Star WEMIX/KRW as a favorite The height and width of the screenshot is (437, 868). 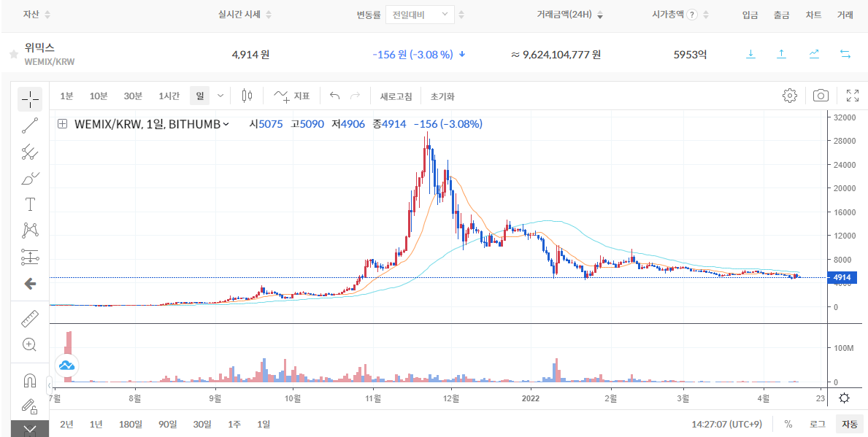(12, 53)
